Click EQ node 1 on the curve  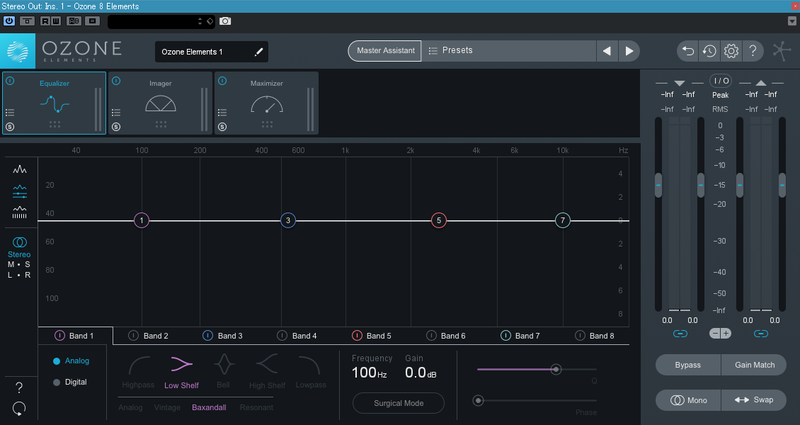pyautogui.click(x=141, y=220)
